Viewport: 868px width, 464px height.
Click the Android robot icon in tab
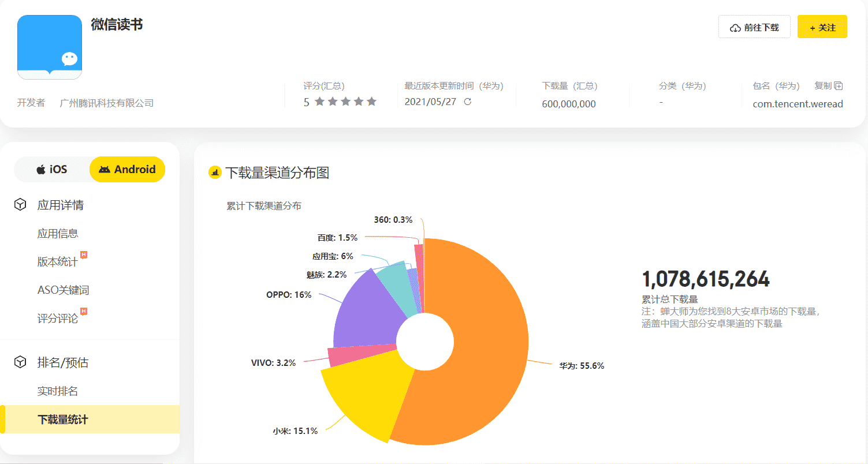click(104, 169)
